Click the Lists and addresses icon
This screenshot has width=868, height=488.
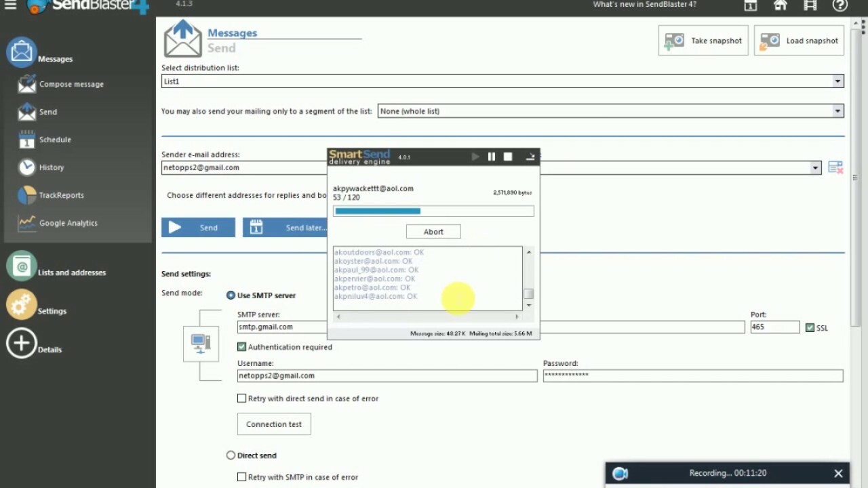pyautogui.click(x=22, y=266)
